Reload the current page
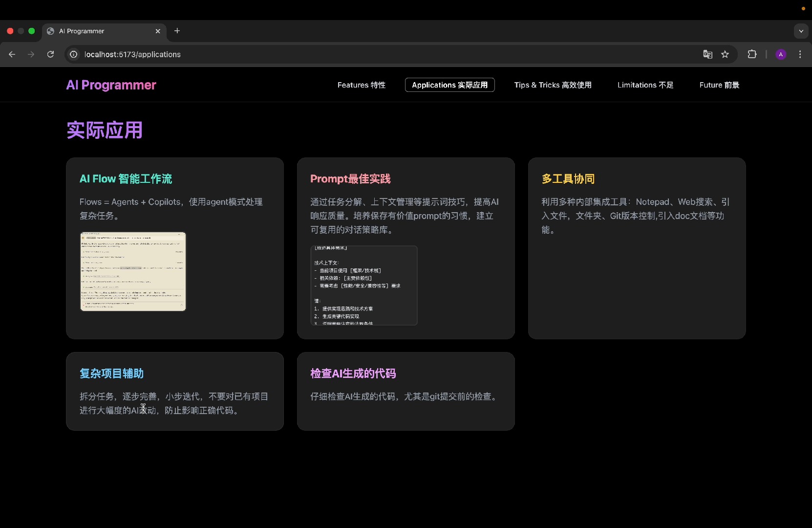Image resolution: width=812 pixels, height=528 pixels. tap(50, 54)
